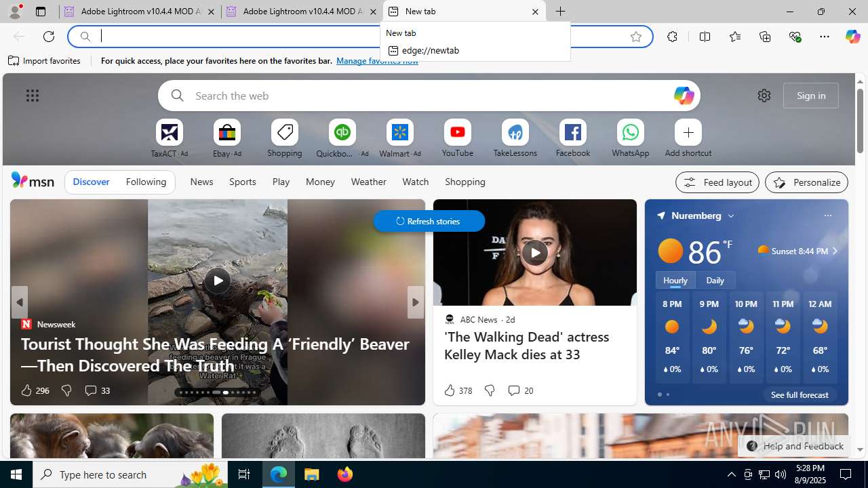
Task: Open the Money category
Action: pyautogui.click(x=320, y=182)
